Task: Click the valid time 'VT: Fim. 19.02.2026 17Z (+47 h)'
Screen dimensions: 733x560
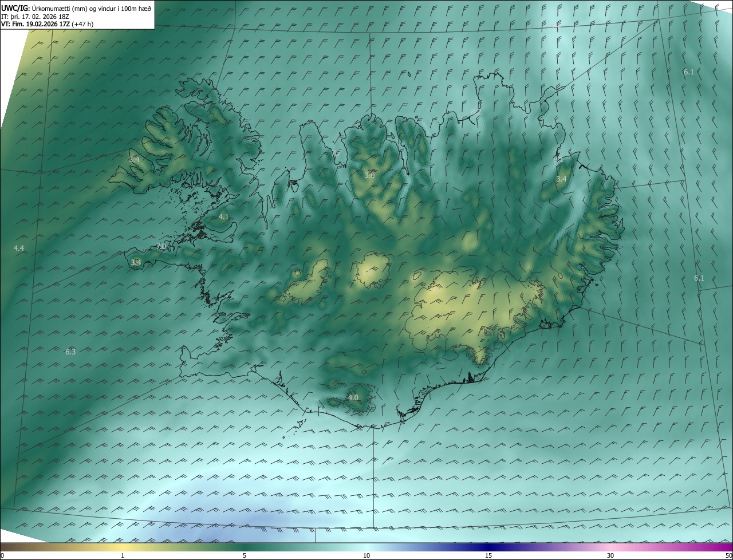Action: pyautogui.click(x=48, y=24)
